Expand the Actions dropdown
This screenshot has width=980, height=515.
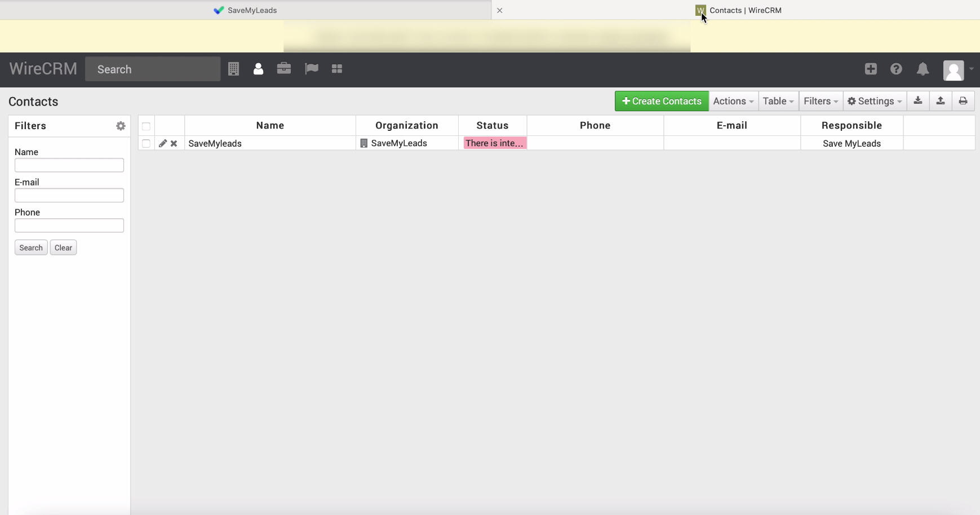733,101
